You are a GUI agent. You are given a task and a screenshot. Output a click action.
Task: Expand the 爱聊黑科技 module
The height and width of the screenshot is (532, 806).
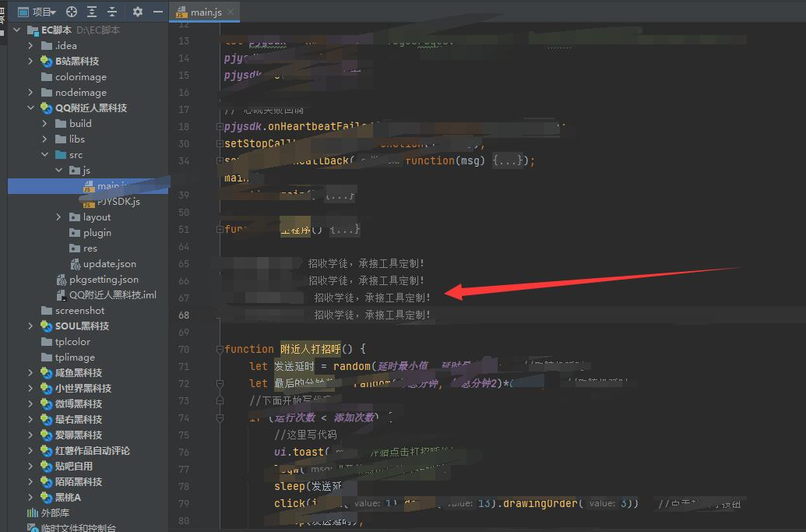(31, 435)
